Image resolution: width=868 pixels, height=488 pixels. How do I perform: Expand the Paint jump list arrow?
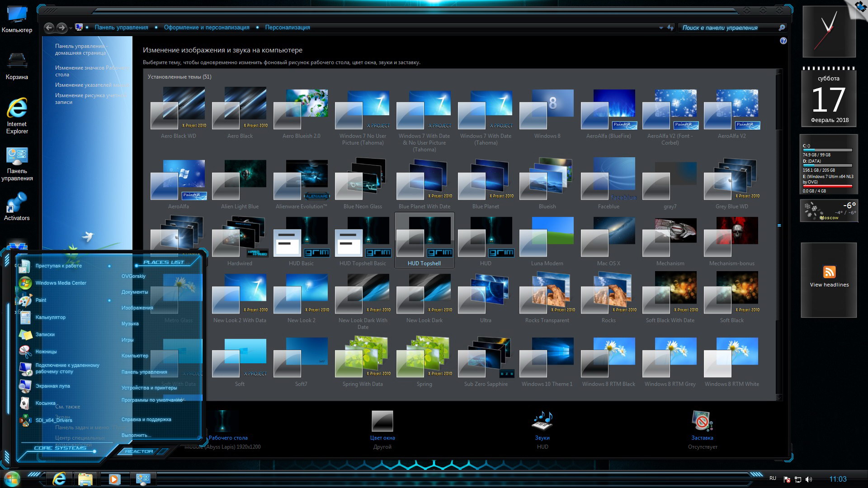(109, 300)
